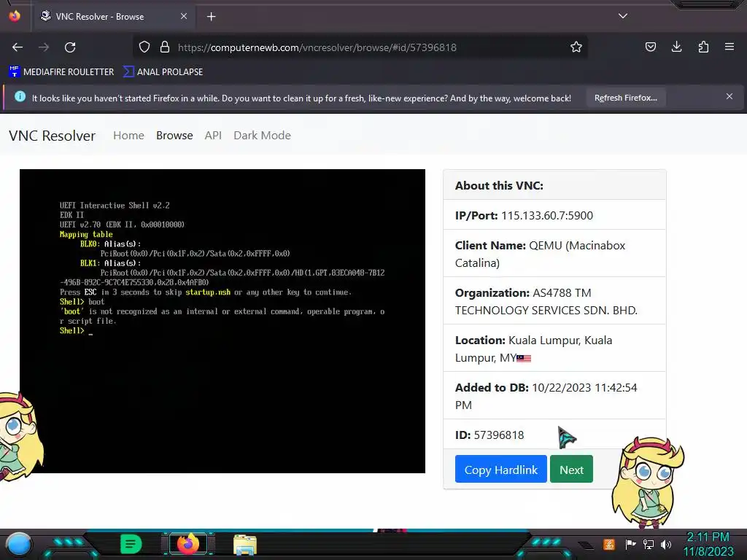The image size is (747, 560).
Task: Open the Downloads panel icon
Action: [676, 47]
